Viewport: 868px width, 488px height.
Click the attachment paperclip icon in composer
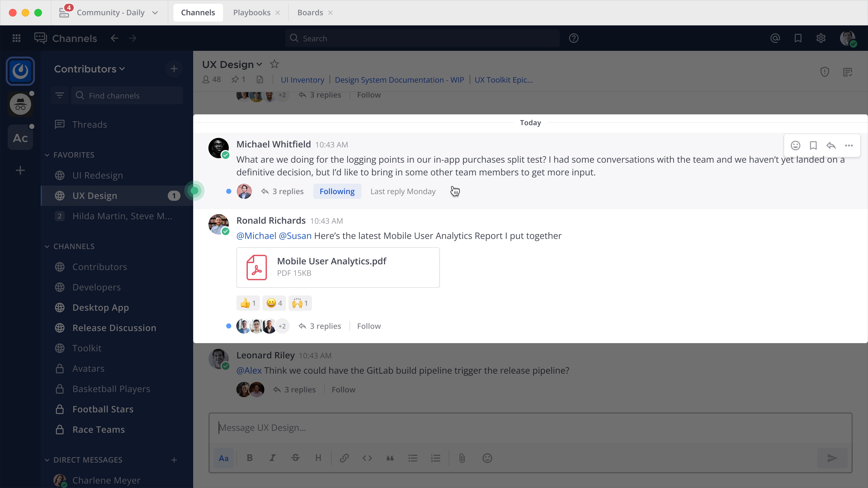pyautogui.click(x=462, y=457)
